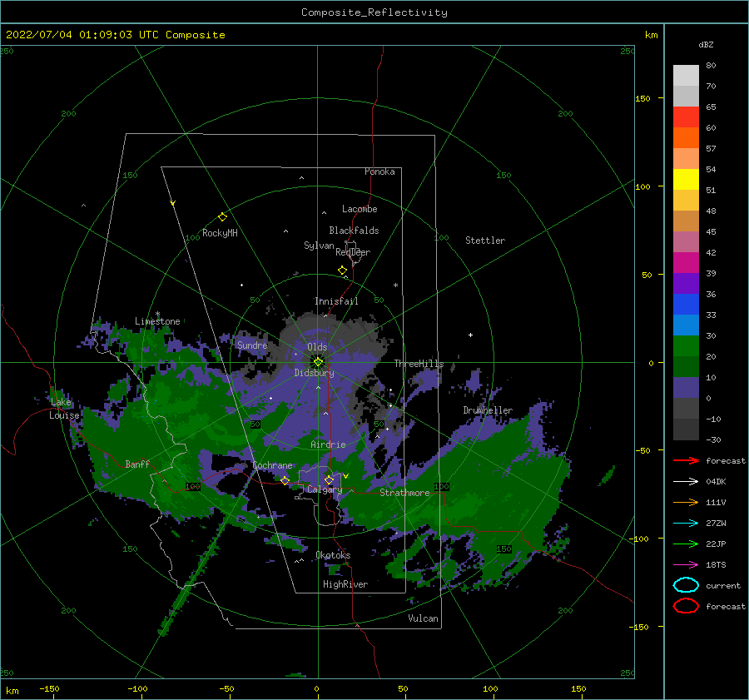Screen dimensions: 749x700
Task: Select the orange 111V arrow icon
Action: click(x=686, y=502)
